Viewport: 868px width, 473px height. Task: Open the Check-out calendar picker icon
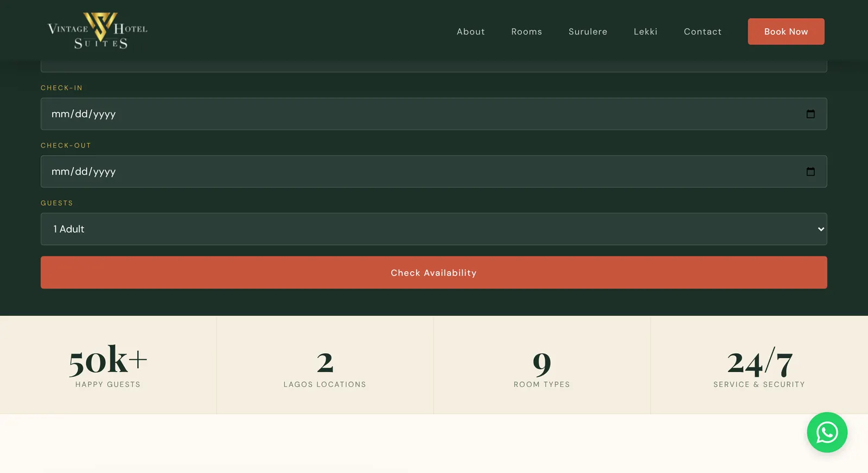coord(810,171)
